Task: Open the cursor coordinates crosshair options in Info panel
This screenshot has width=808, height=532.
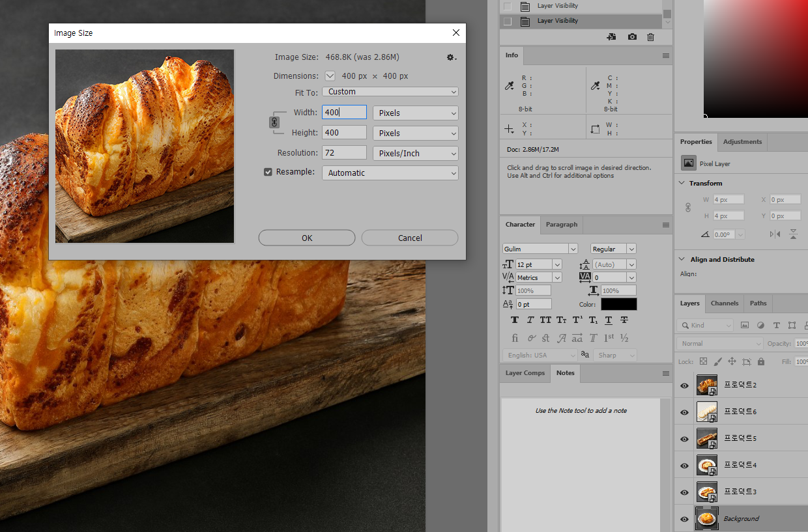Action: point(510,129)
